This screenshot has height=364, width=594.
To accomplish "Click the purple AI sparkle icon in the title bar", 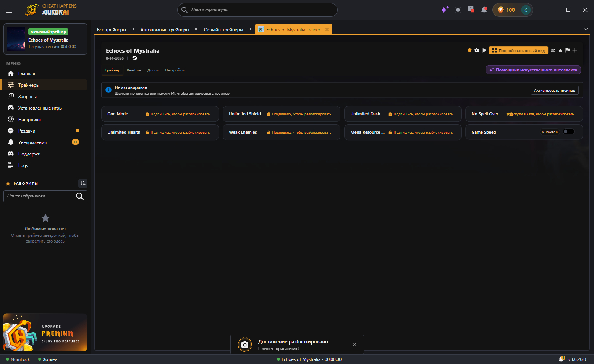I will (x=445, y=10).
